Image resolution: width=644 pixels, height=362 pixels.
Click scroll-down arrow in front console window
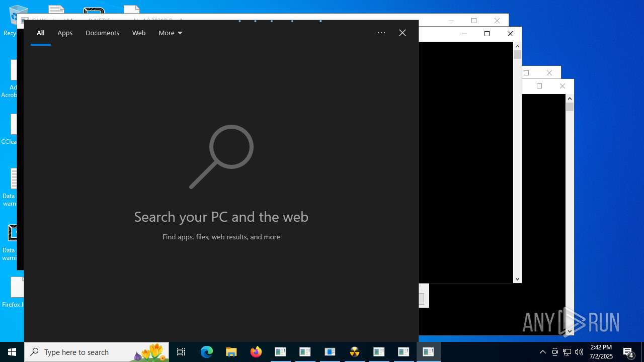(517, 279)
